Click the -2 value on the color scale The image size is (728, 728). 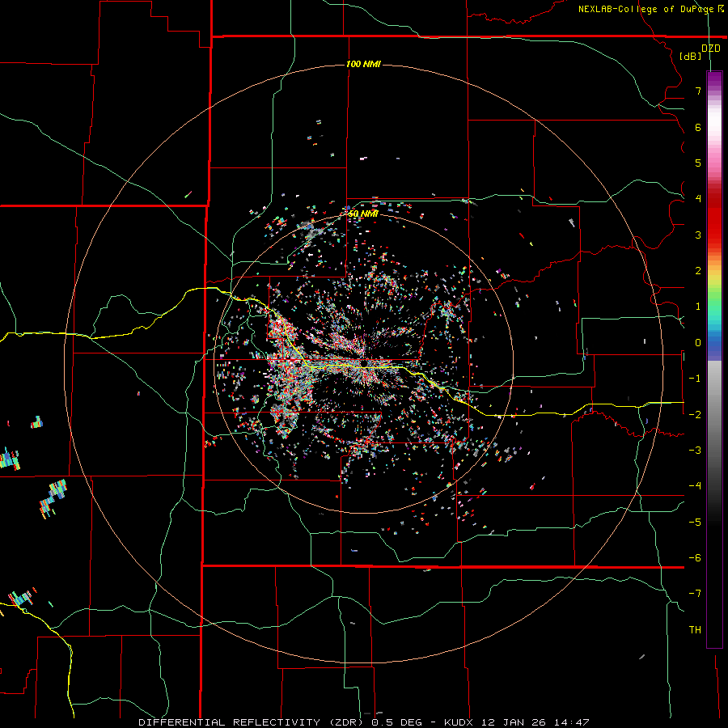coord(695,414)
